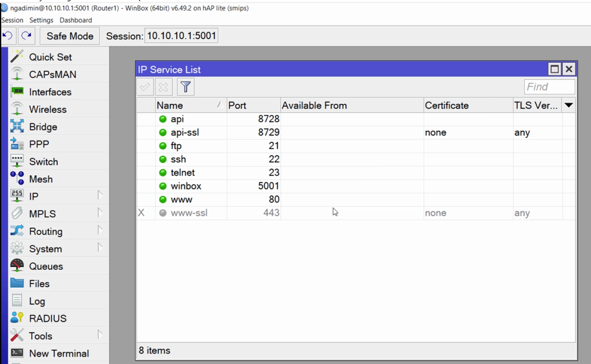Open the Session menu
This screenshot has height=364, width=591.
12,20
